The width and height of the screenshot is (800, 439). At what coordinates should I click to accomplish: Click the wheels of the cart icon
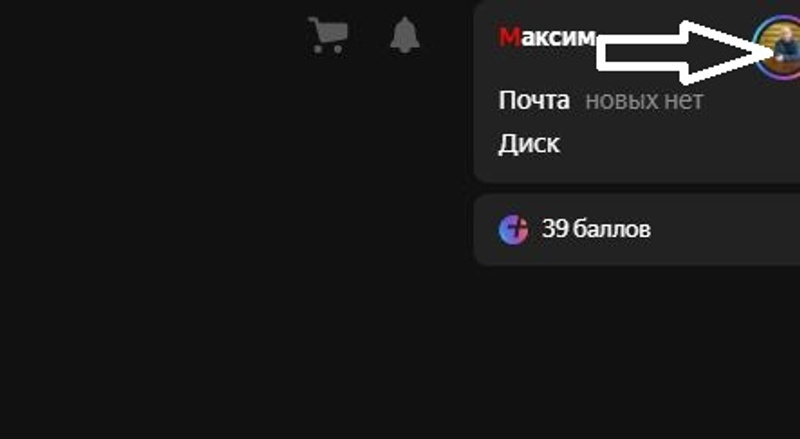[328, 49]
